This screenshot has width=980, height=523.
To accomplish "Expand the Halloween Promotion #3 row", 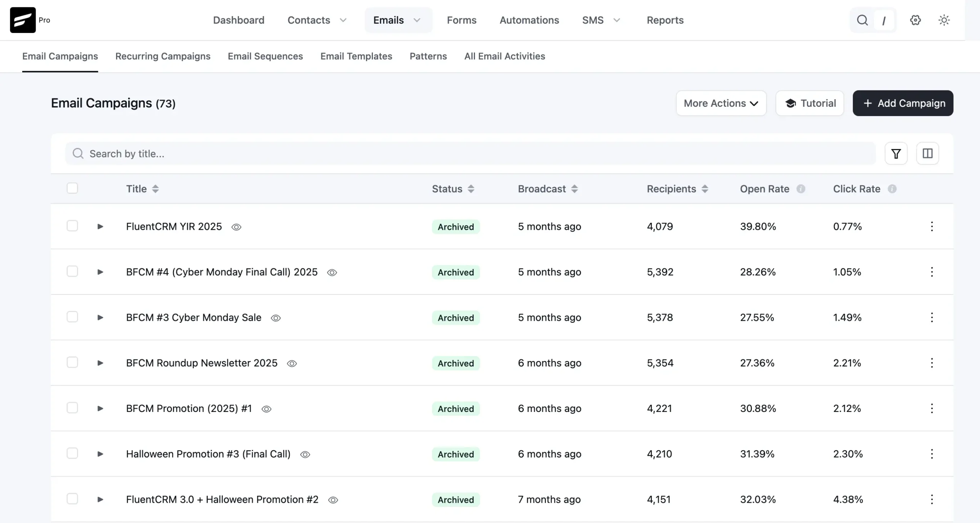I will 100,454.
